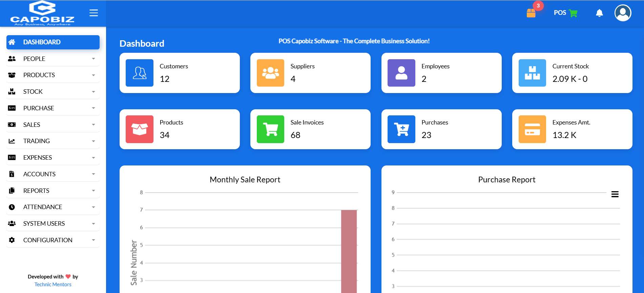
Task: Click the Attendance clock sidebar icon
Action: click(12, 207)
